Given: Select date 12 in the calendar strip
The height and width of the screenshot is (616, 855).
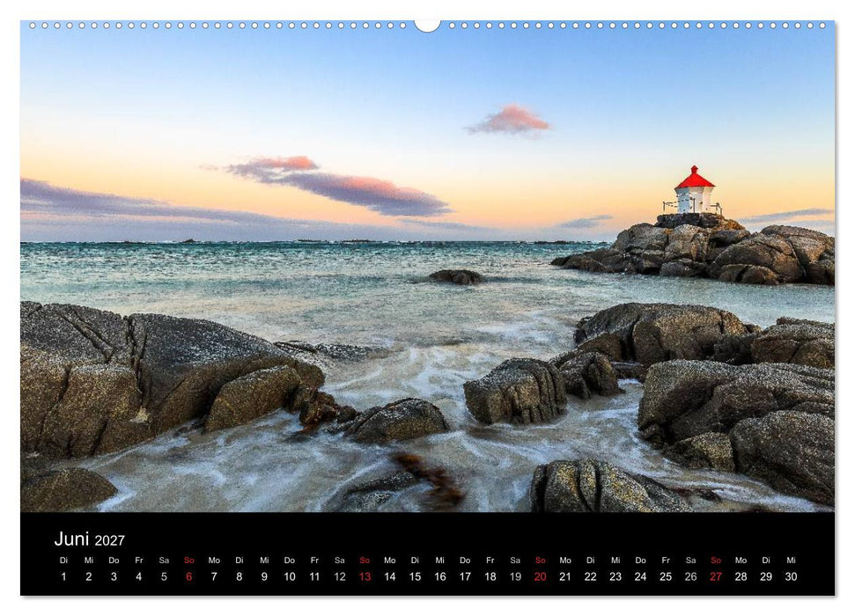Looking at the screenshot, I should (340, 576).
